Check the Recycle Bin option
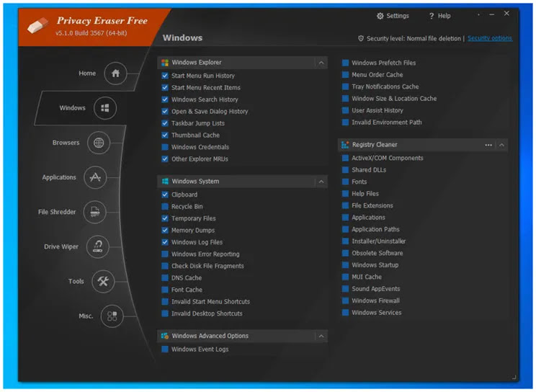 (165, 207)
